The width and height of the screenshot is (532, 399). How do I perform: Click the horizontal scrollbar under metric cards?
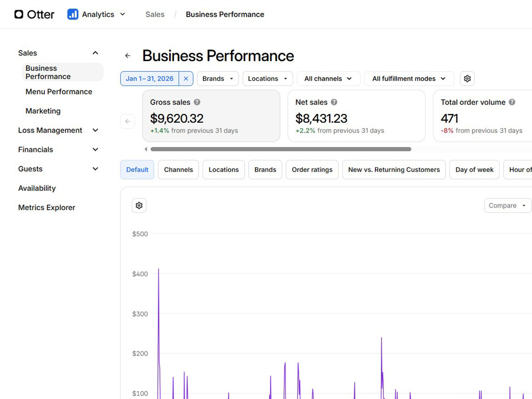(280, 149)
